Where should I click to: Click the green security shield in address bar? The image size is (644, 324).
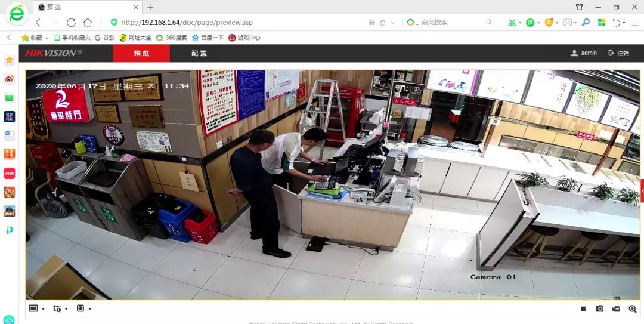[x=114, y=23]
